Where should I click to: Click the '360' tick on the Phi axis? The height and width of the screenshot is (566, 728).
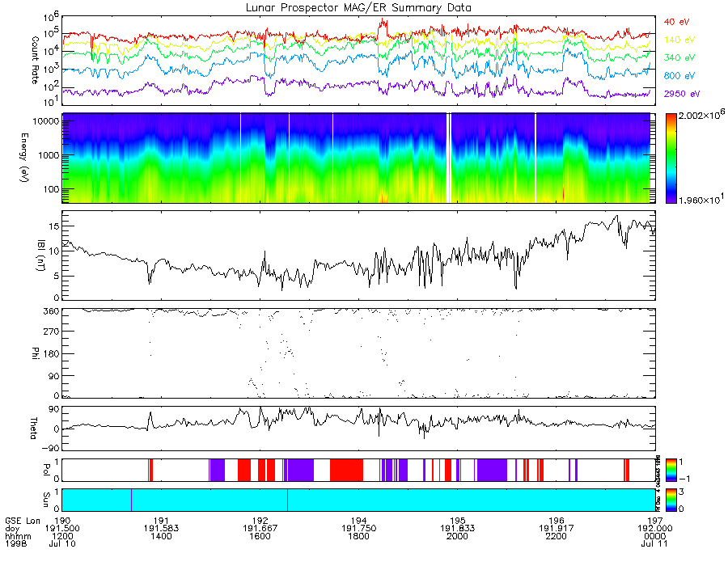coord(52,310)
